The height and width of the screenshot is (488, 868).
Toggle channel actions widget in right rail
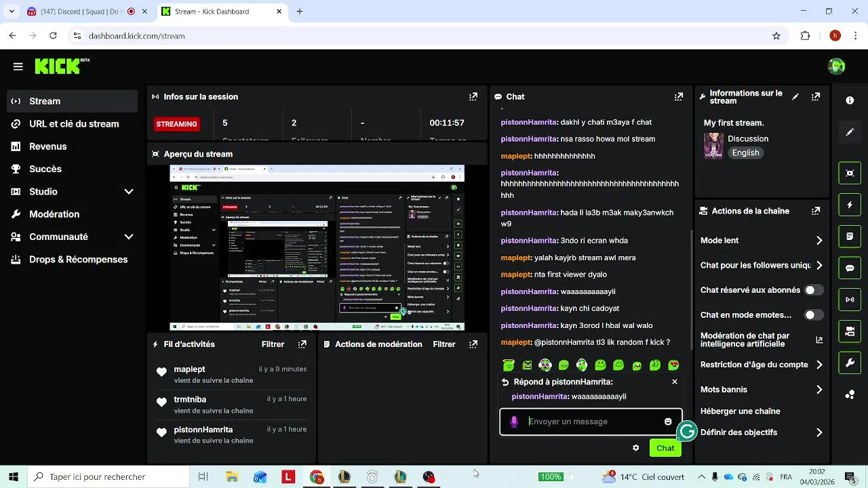pyautogui.click(x=850, y=331)
